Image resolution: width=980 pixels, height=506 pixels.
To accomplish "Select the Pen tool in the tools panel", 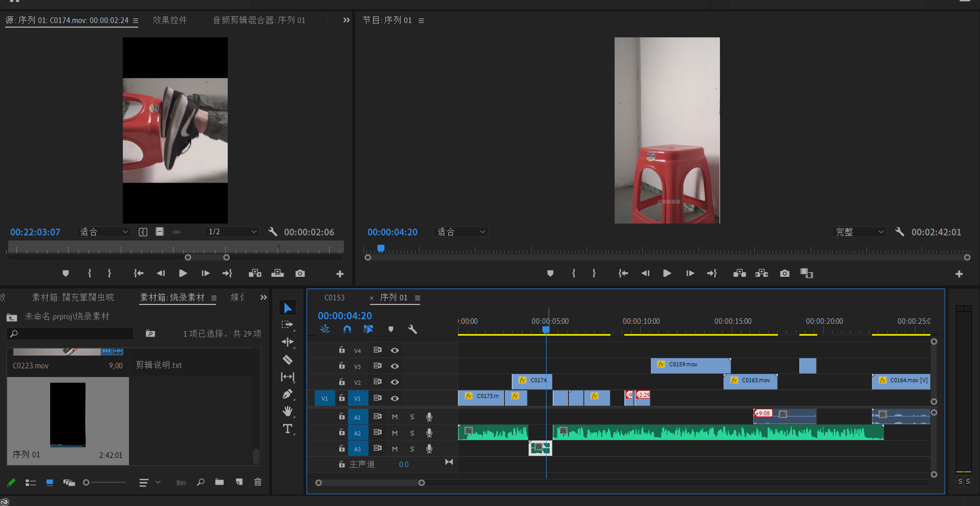I will point(288,394).
